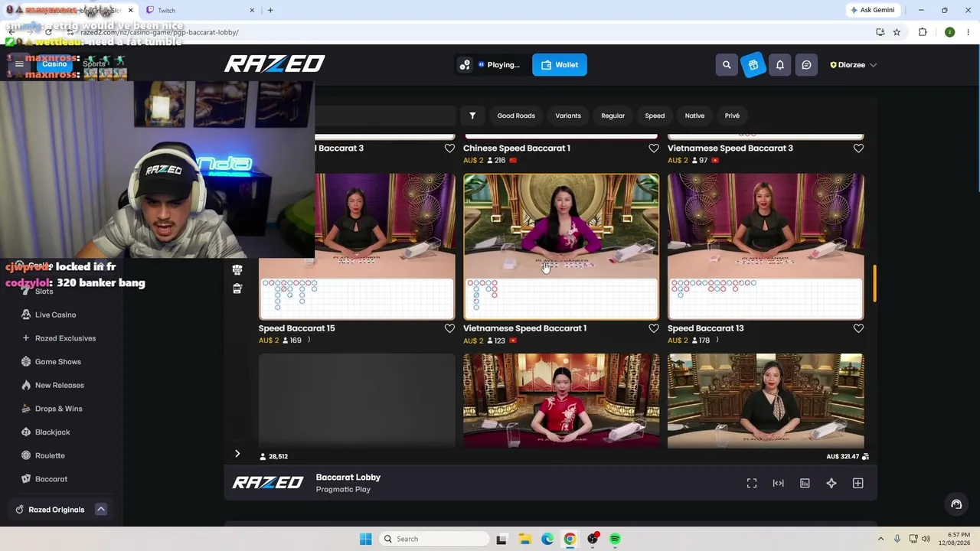Open a new browser tab
The image size is (980, 551).
[270, 10]
